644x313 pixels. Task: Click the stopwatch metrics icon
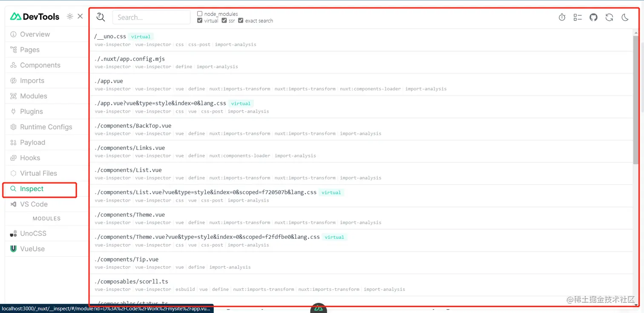[562, 17]
